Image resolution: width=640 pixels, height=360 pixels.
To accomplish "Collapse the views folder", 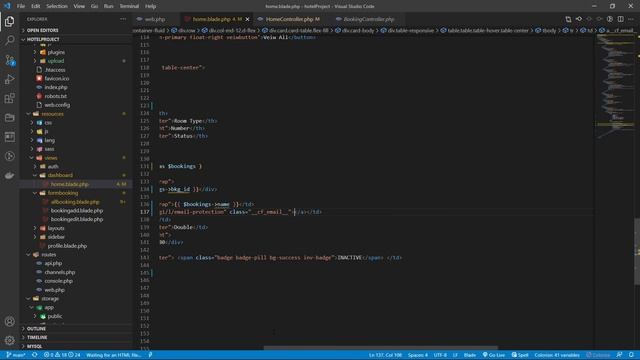I will pyautogui.click(x=51, y=158).
